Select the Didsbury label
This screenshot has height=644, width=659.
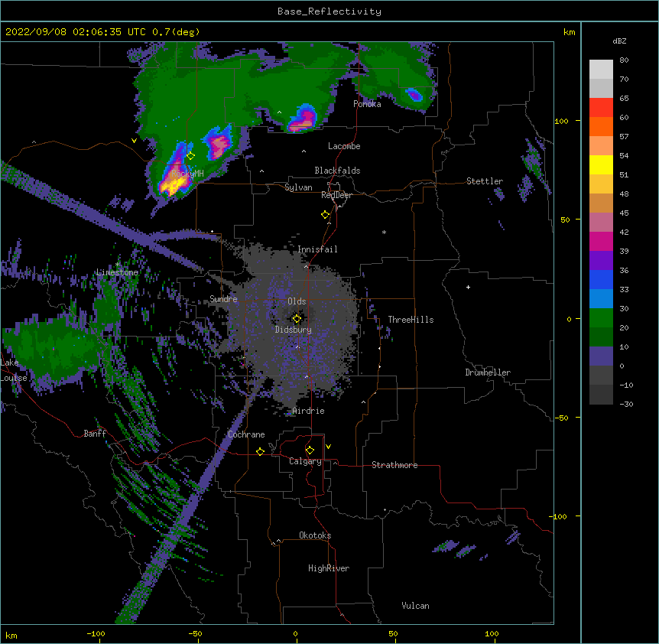coord(294,330)
